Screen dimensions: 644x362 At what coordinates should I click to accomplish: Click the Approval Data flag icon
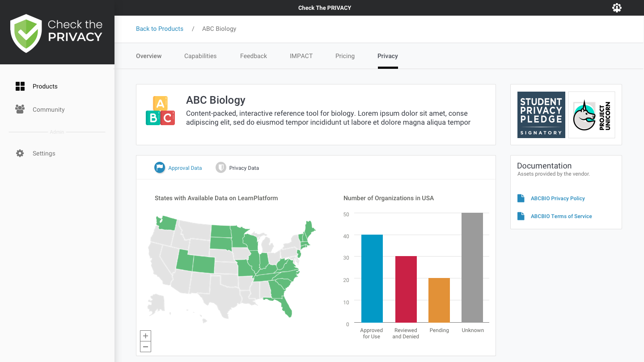(x=160, y=168)
